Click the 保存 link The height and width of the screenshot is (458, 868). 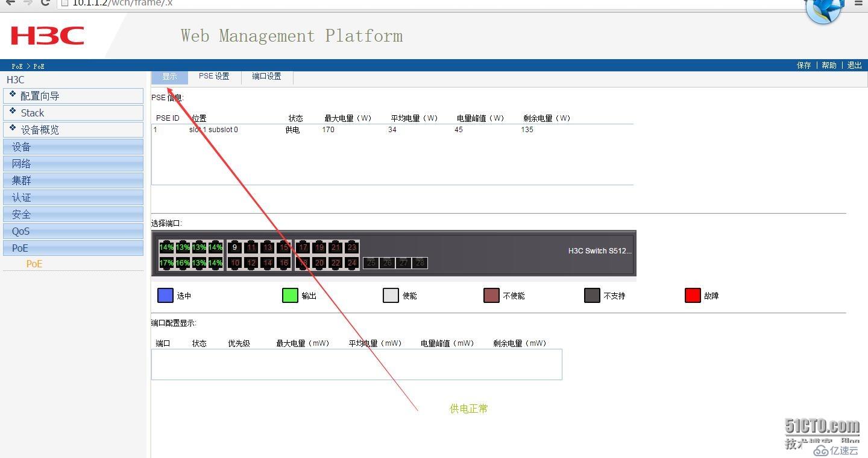(x=804, y=65)
